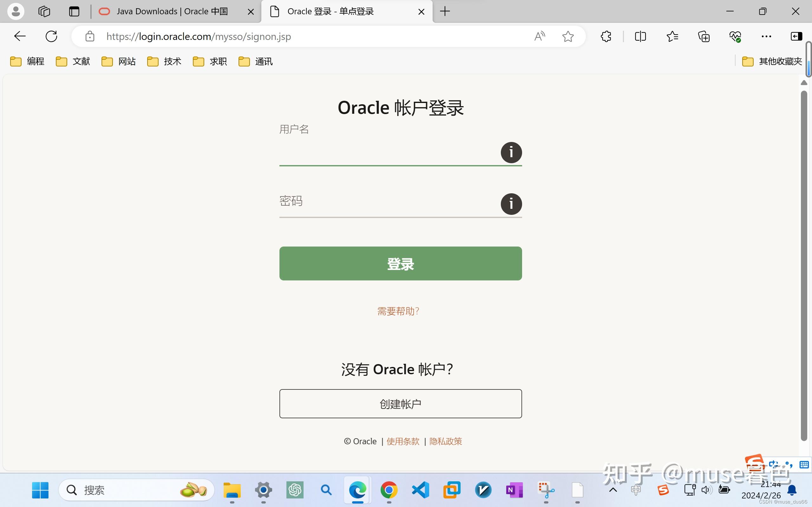Click the Sogou input icon in system tray

[663, 490]
